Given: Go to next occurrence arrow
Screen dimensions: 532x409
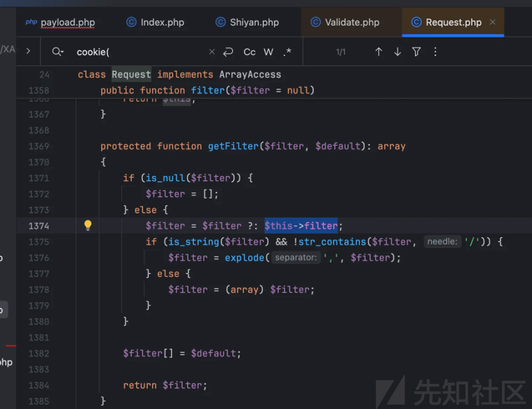Looking at the screenshot, I should tap(398, 52).
